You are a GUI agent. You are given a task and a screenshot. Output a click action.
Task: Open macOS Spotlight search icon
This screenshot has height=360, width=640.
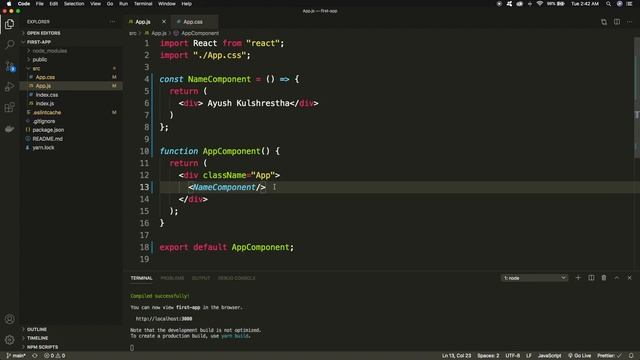[x=609, y=4]
